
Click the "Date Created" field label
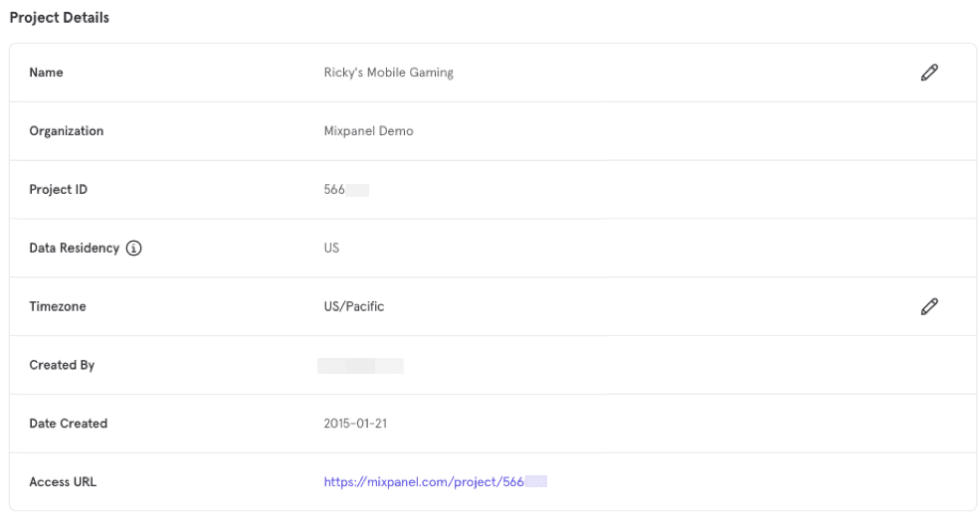[68, 424]
